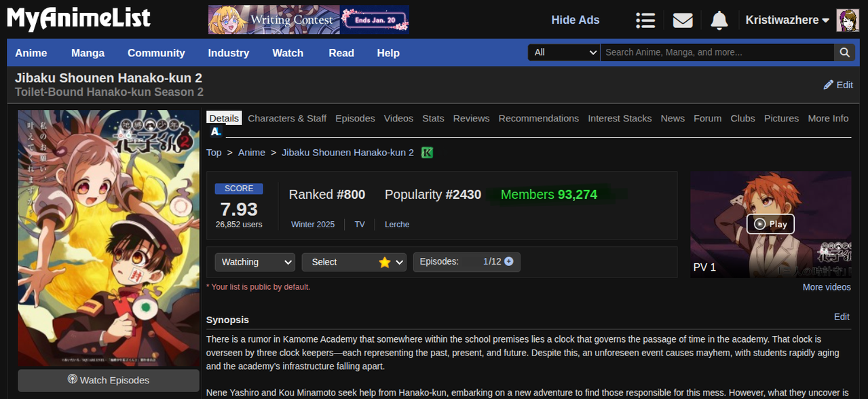
Task: Click the Lerche studio link
Action: coord(397,225)
